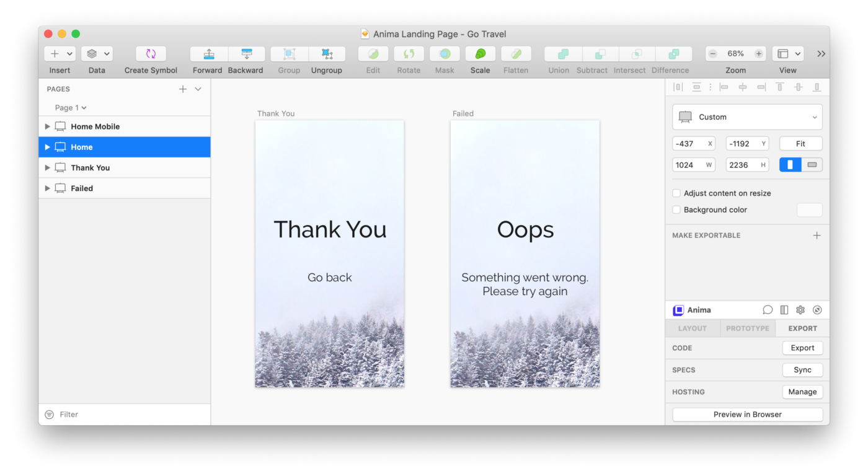Click the Ungroup toolbar icon
The width and height of the screenshot is (868, 476).
pyautogui.click(x=327, y=54)
